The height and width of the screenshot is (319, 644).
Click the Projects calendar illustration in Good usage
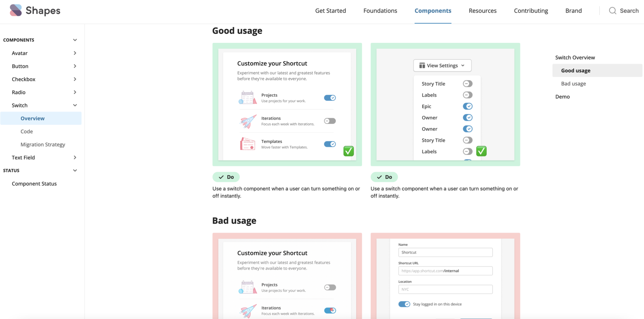(x=248, y=98)
